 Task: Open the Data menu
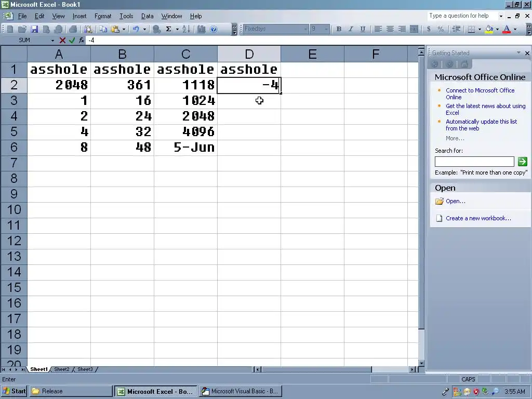pos(147,16)
